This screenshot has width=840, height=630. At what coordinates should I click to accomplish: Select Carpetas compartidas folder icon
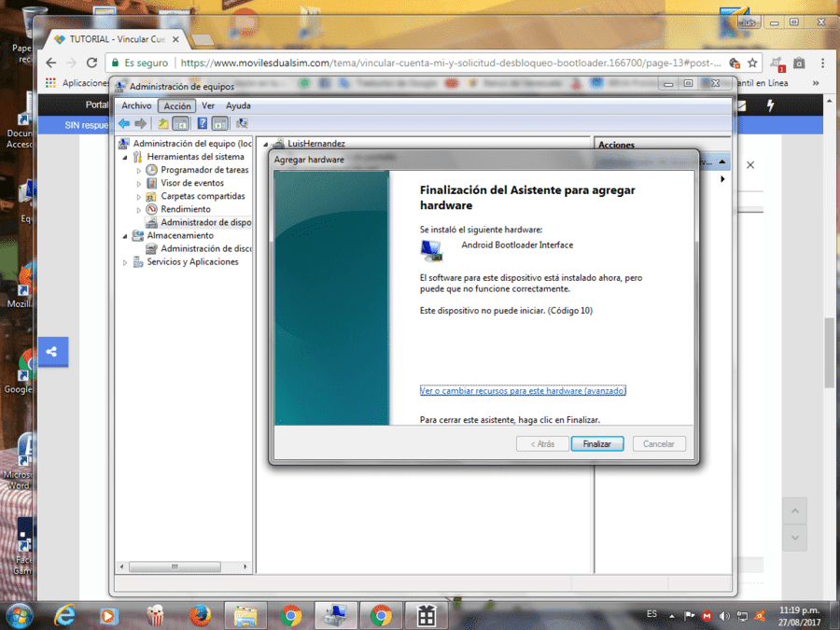tap(151, 196)
